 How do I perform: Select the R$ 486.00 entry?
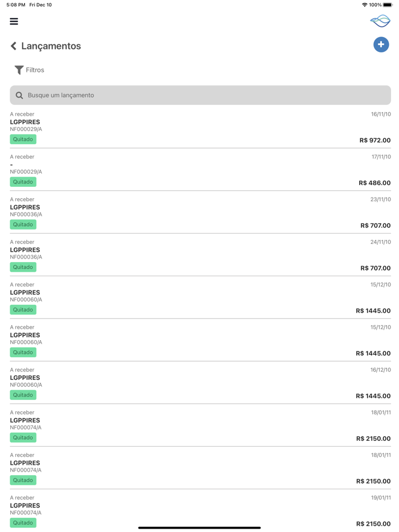pos(199,170)
